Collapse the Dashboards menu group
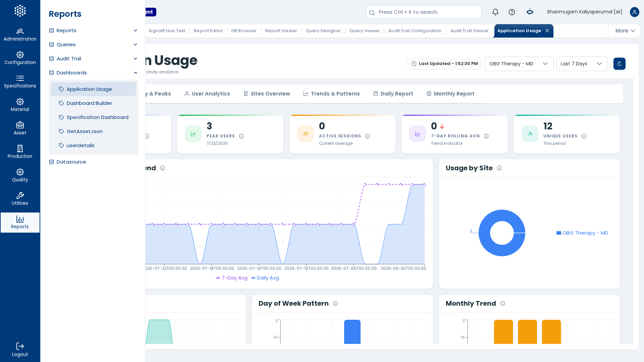Viewport: 644px width, 362px height. pyautogui.click(x=93, y=73)
